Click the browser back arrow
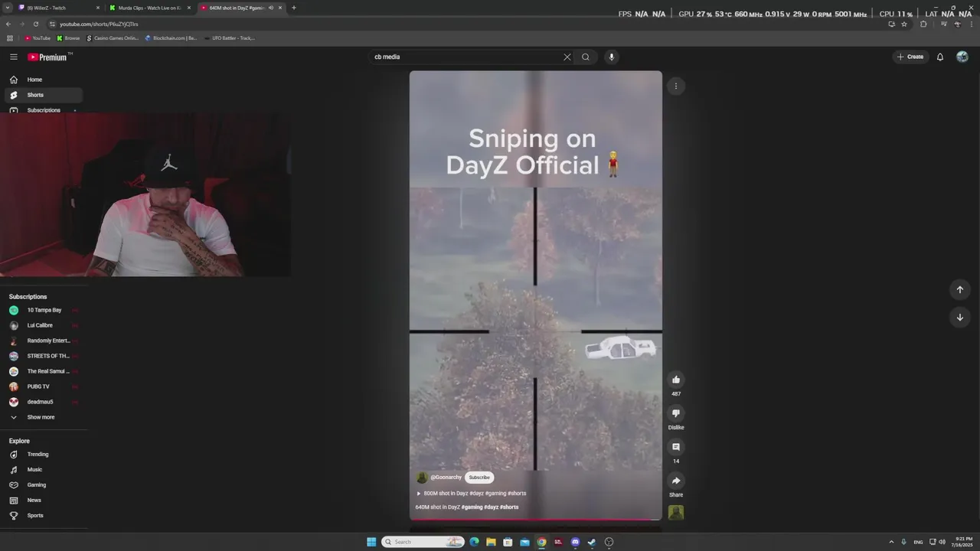 (x=8, y=24)
